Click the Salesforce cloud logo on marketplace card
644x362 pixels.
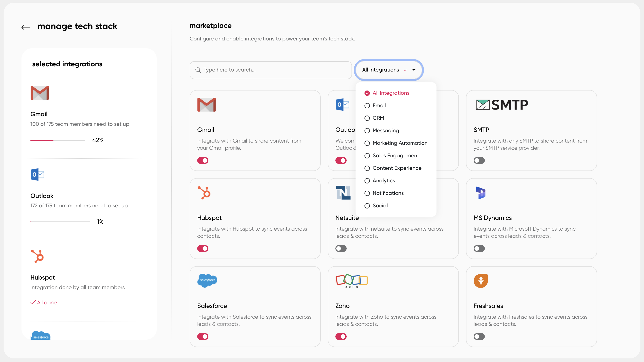[x=207, y=280]
